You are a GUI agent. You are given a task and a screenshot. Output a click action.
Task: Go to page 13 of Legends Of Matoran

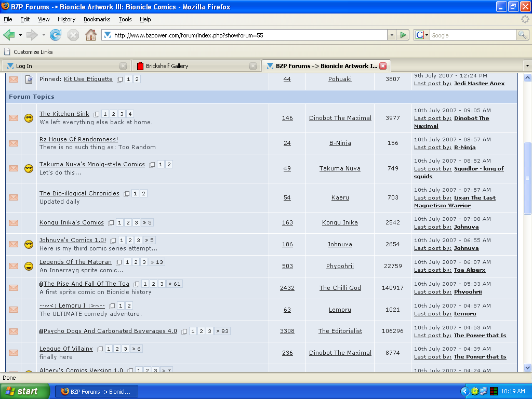click(157, 262)
